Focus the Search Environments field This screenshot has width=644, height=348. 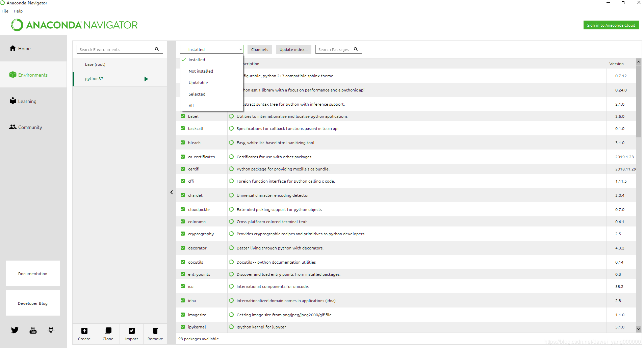point(120,49)
